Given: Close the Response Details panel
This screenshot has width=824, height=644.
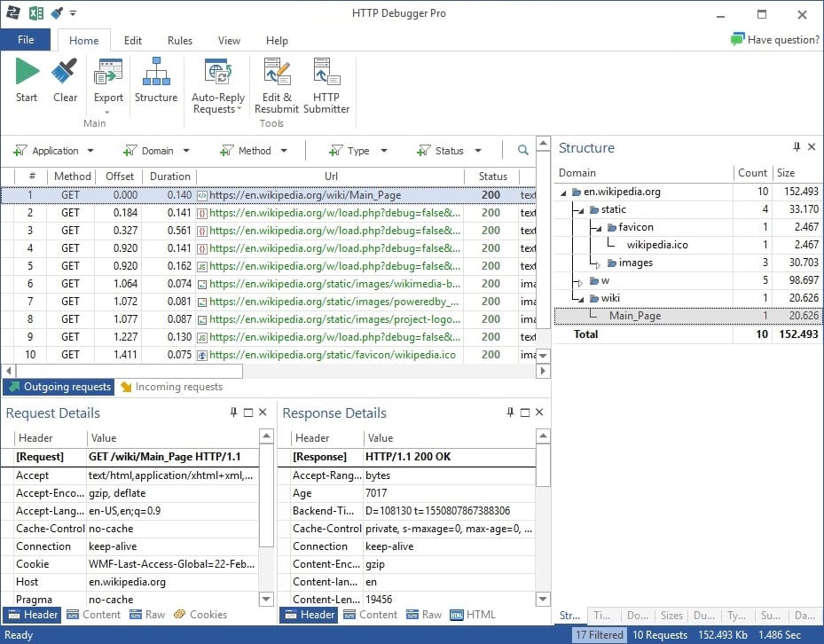Looking at the screenshot, I should (539, 412).
